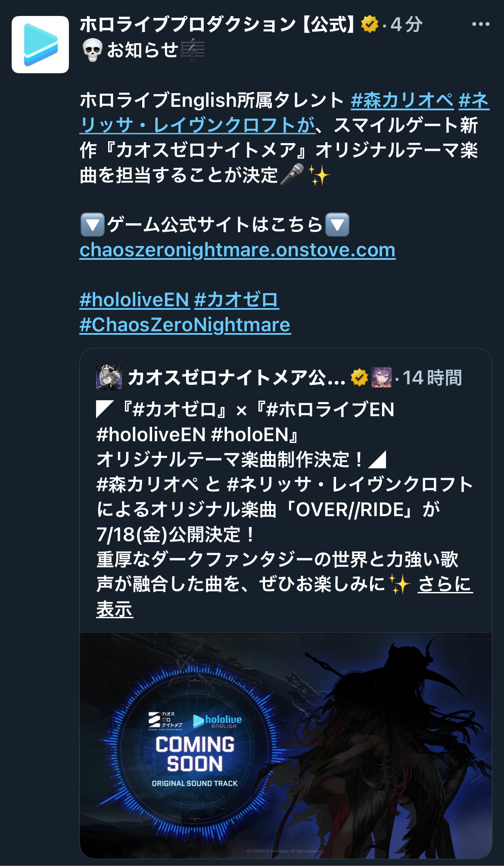The width and height of the screenshot is (504, 866).
Task: Open the #hololiveEN hashtag
Action: [x=134, y=300]
